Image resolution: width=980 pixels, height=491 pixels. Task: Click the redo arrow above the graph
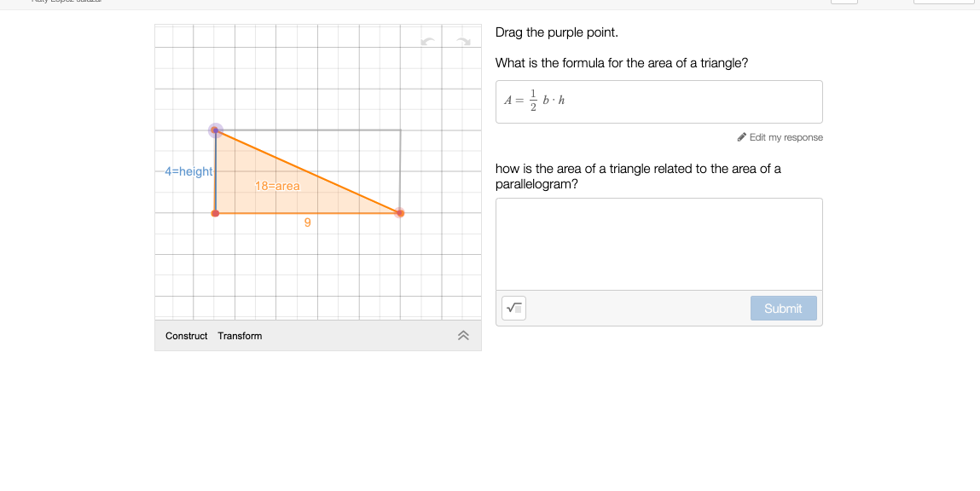[x=463, y=42]
